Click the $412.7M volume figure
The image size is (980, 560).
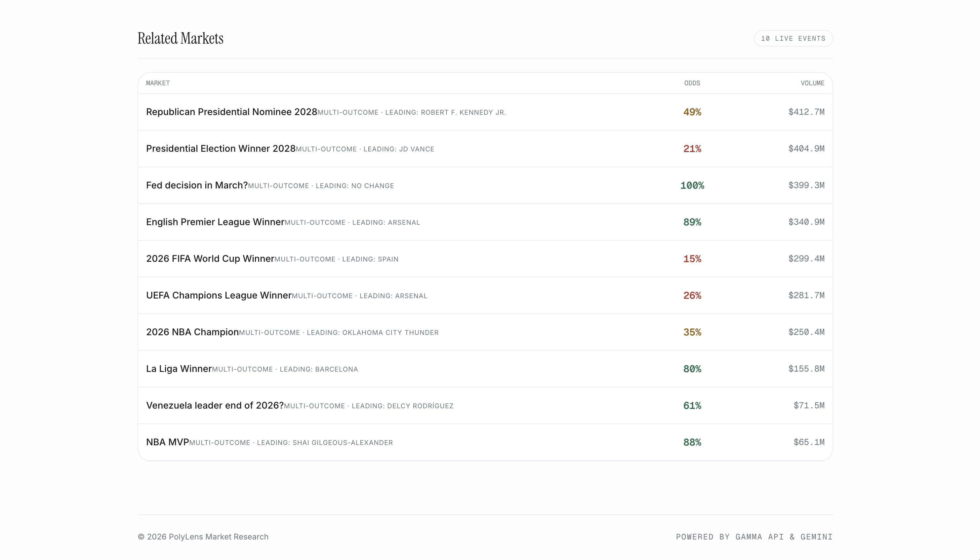[x=806, y=112]
